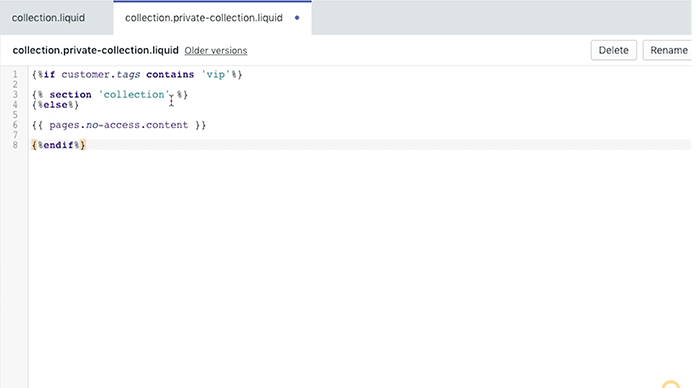This screenshot has height=388, width=700.
Task: Click the unsaved-changes dot on the active tab
Action: [297, 18]
